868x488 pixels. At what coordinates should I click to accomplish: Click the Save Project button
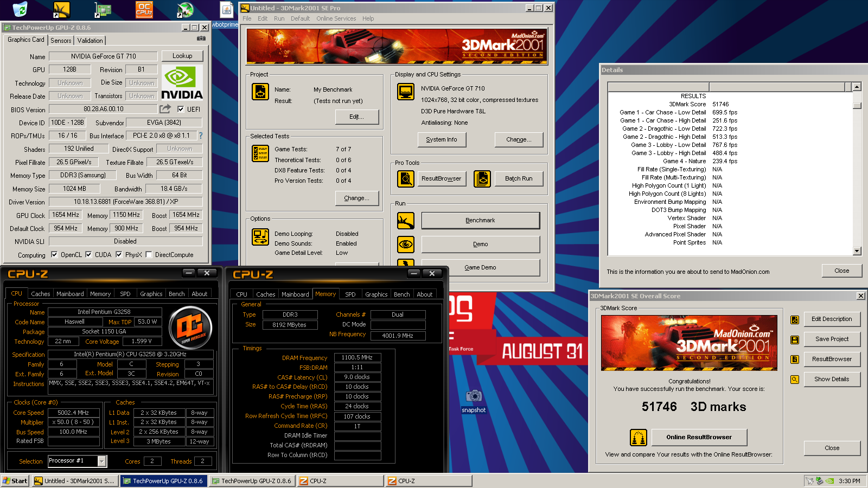pyautogui.click(x=832, y=339)
